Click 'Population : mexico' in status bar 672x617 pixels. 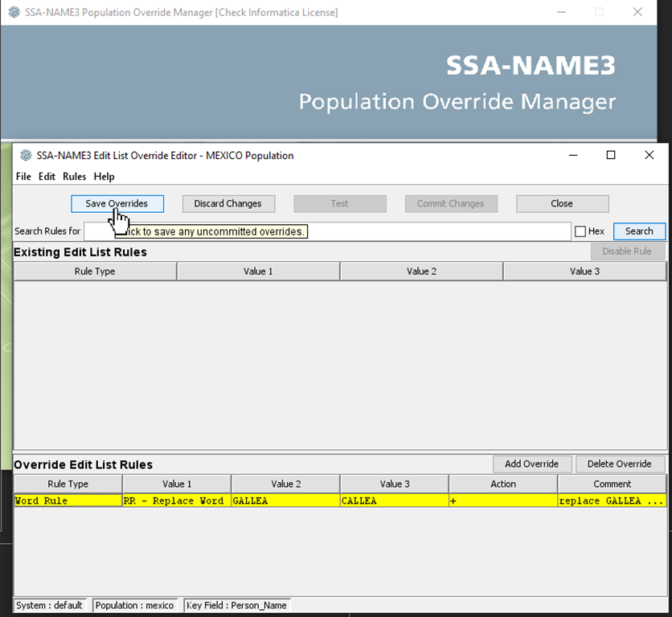(134, 606)
